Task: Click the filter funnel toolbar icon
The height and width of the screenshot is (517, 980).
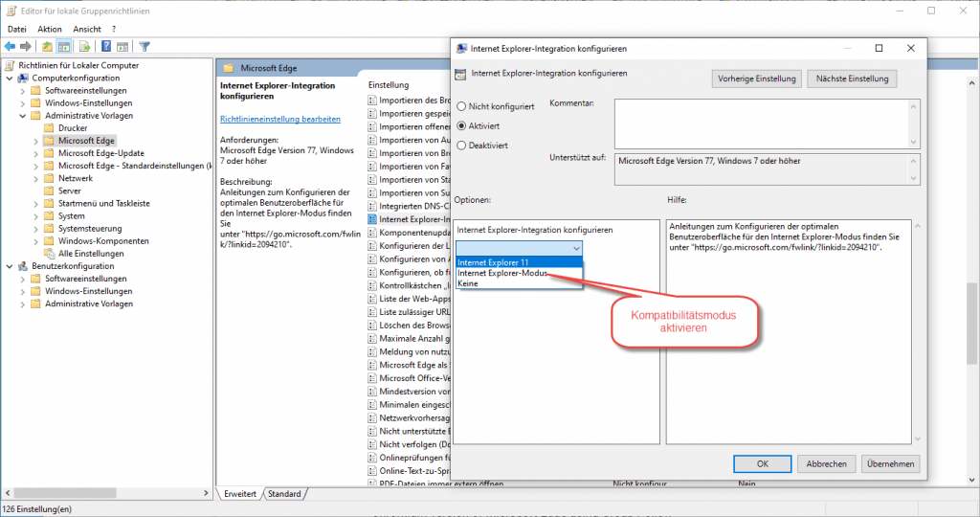Action: (x=145, y=46)
